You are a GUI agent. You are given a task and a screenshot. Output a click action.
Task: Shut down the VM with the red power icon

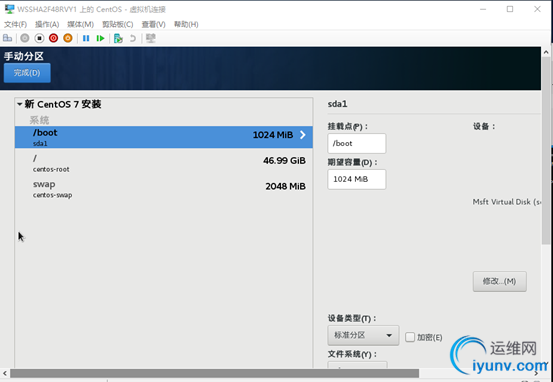click(53, 38)
